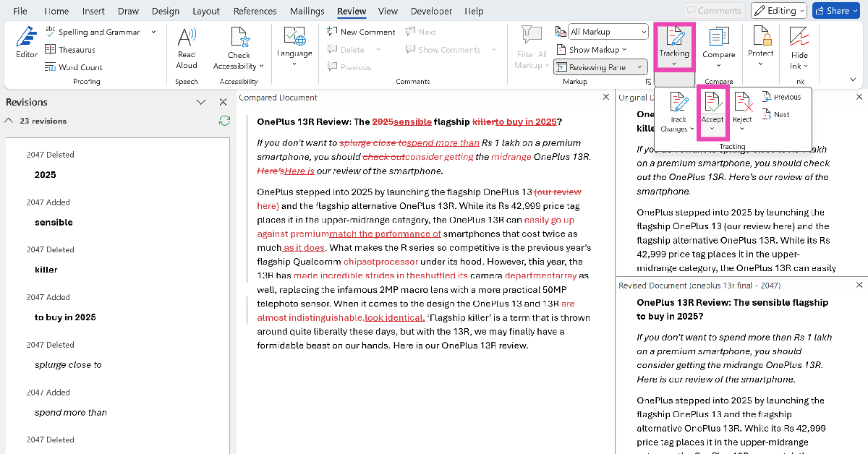Image resolution: width=868 pixels, height=454 pixels.
Task: Collapse the 23 revisions summary
Action: tap(9, 121)
